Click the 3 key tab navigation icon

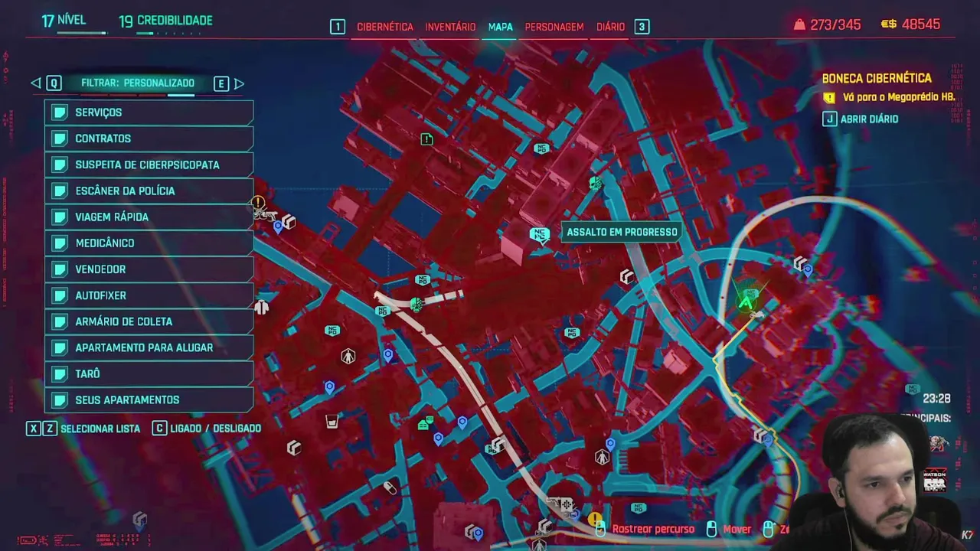(x=642, y=27)
